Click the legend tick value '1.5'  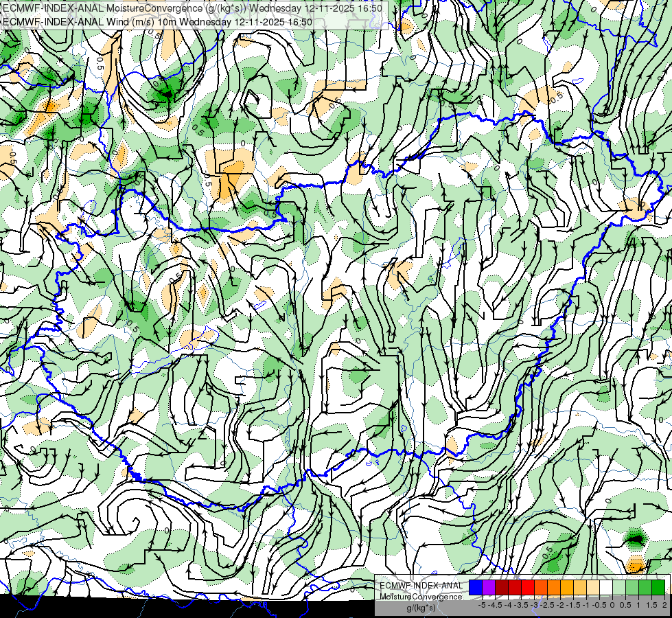point(651,605)
